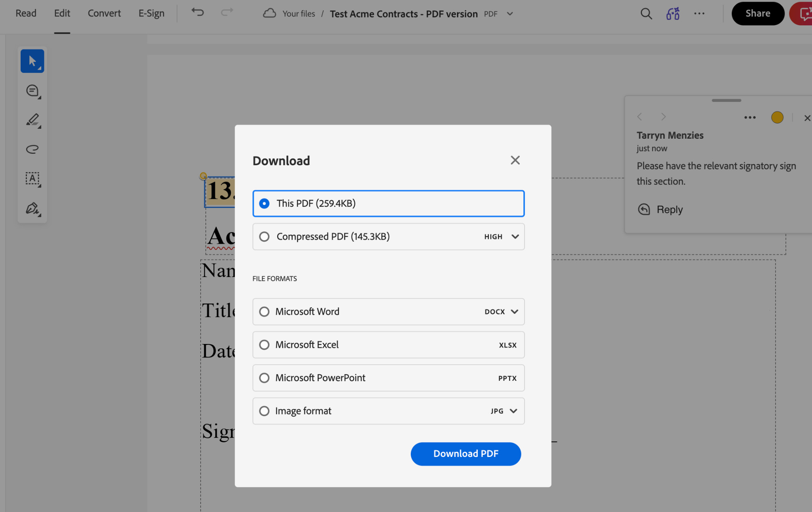The height and width of the screenshot is (512, 812).
Task: Open the E-Sign tab
Action: [x=151, y=13]
